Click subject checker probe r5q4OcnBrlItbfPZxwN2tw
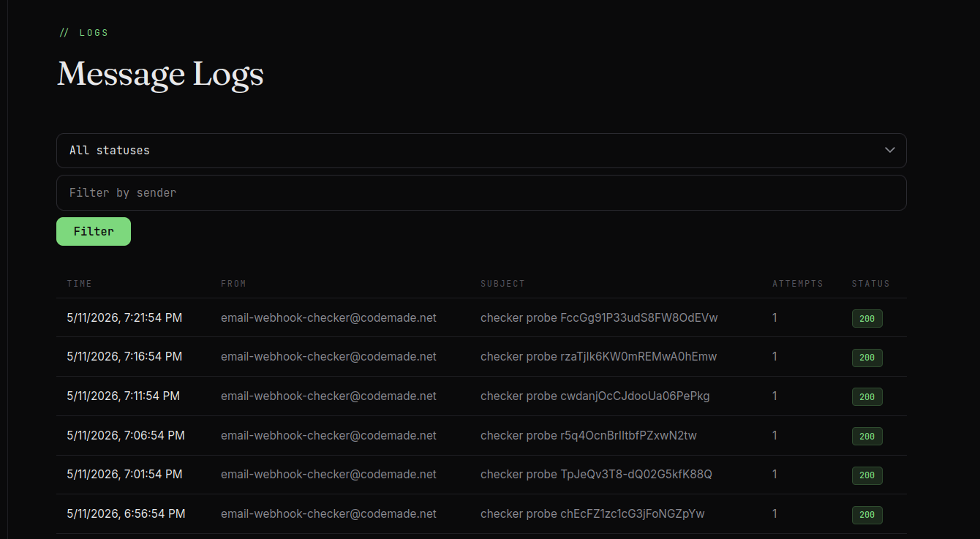The height and width of the screenshot is (539, 980). pyautogui.click(x=589, y=436)
